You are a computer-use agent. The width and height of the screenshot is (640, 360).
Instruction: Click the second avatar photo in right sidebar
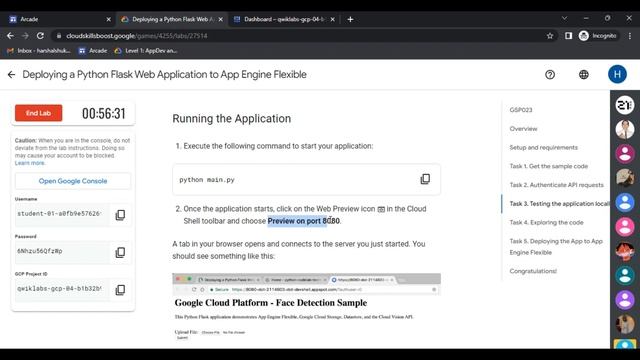pyautogui.click(x=625, y=129)
